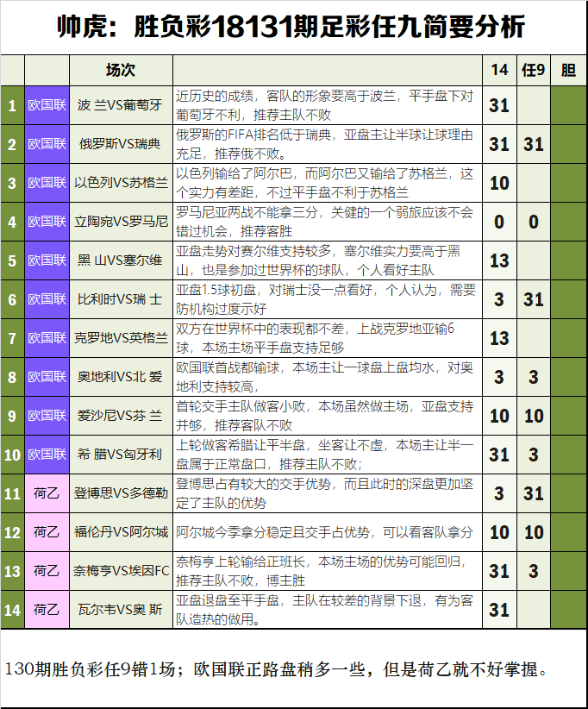Click 任9 pick "31" for 登博思VS多德勒

(534, 493)
